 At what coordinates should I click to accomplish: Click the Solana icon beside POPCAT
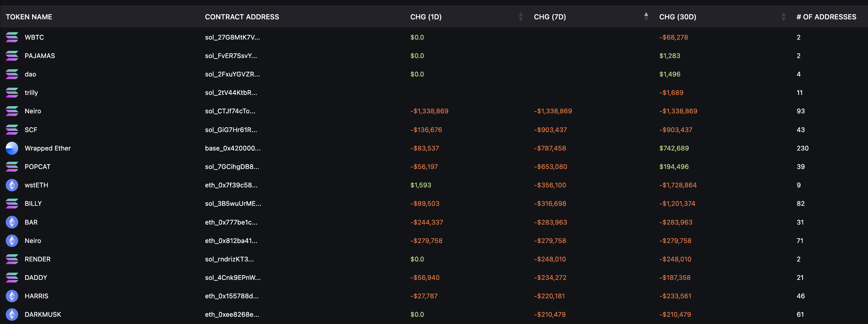pos(12,167)
